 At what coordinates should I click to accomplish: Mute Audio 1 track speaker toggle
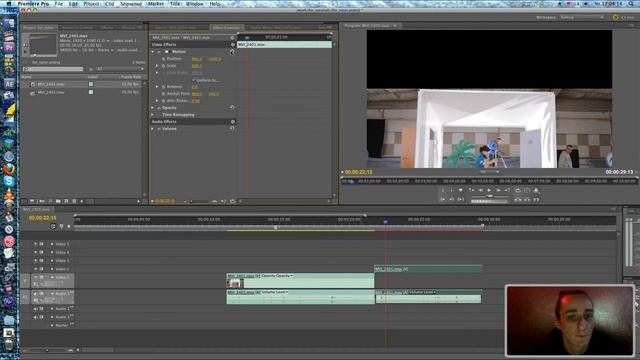point(36,294)
